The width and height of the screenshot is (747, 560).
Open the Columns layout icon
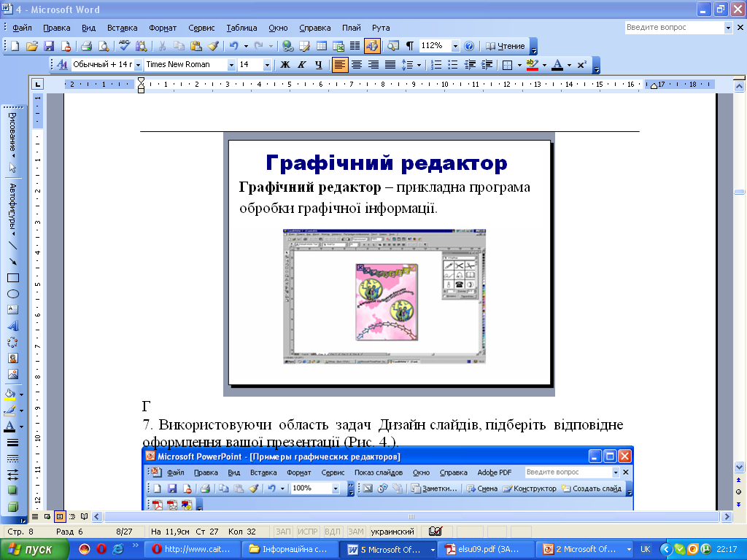[355, 46]
